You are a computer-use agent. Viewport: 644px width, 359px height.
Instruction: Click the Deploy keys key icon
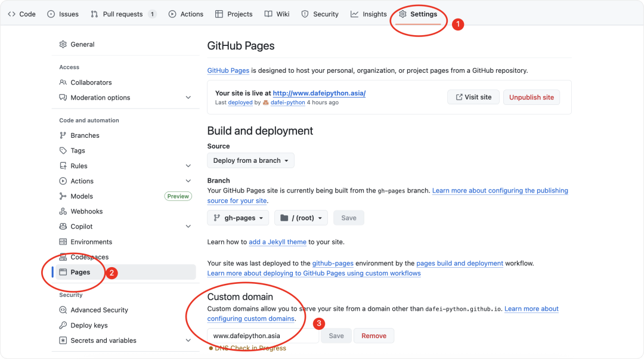coord(63,325)
